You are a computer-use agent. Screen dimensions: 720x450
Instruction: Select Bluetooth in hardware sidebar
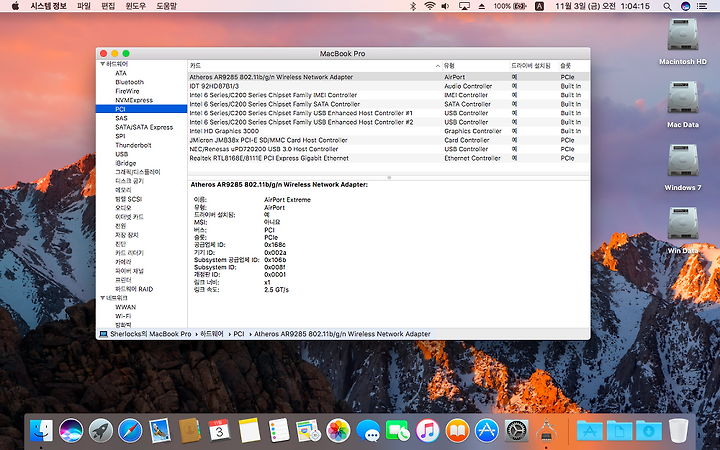tap(129, 82)
